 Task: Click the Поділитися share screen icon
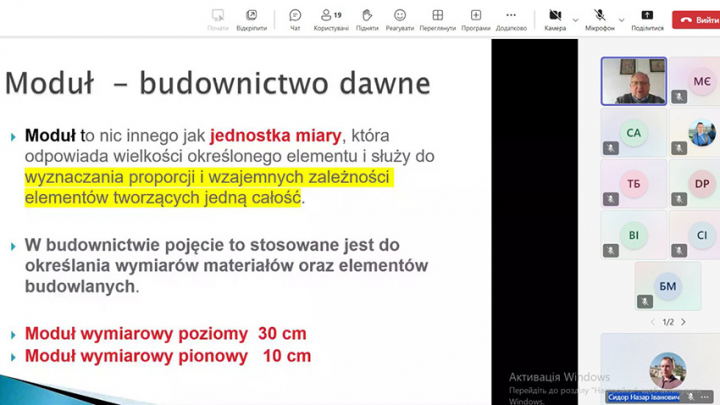pyautogui.click(x=647, y=18)
